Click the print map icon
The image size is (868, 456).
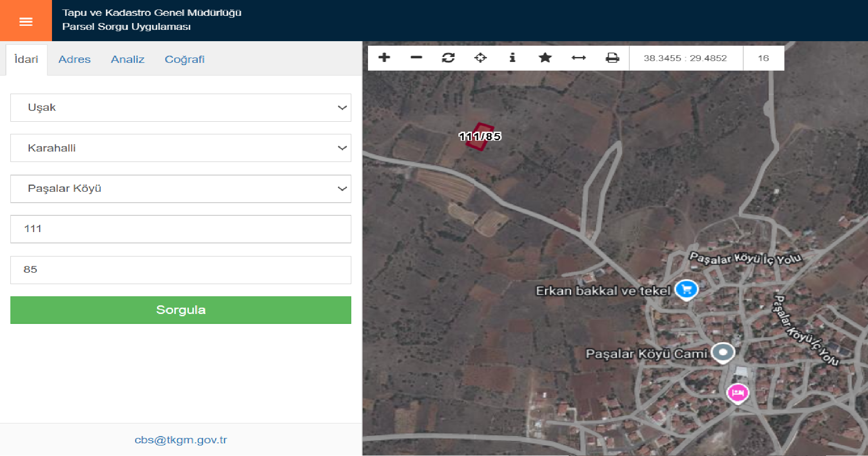[613, 57]
